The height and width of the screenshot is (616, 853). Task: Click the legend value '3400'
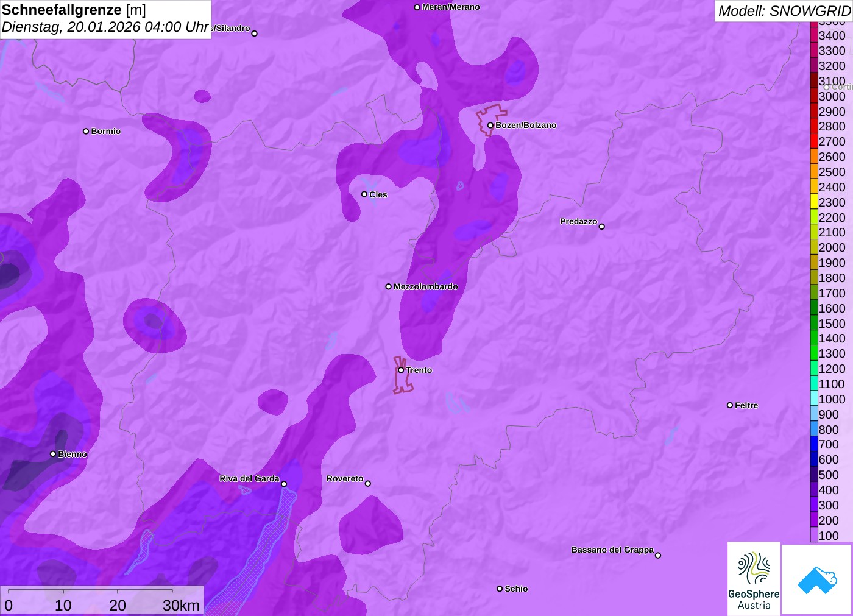pyautogui.click(x=832, y=35)
